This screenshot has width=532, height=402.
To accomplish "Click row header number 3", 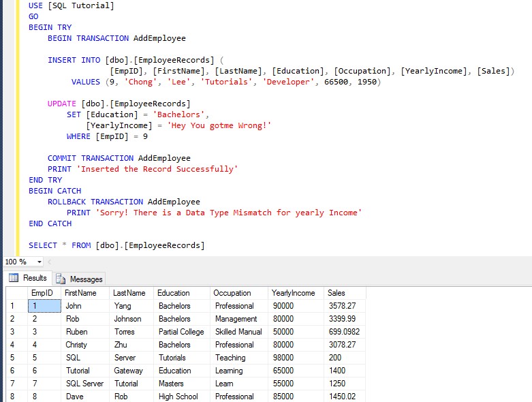I will pos(14,332).
